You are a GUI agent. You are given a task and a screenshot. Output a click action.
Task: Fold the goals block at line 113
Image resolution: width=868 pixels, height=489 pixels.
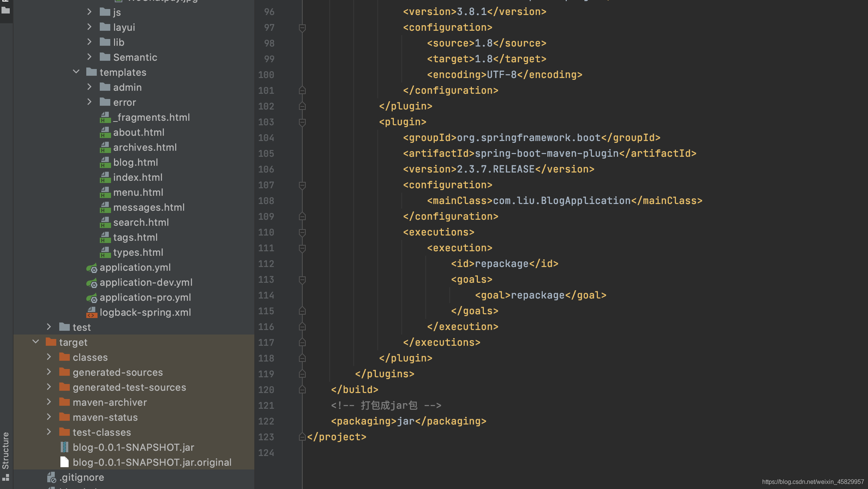pos(302,280)
